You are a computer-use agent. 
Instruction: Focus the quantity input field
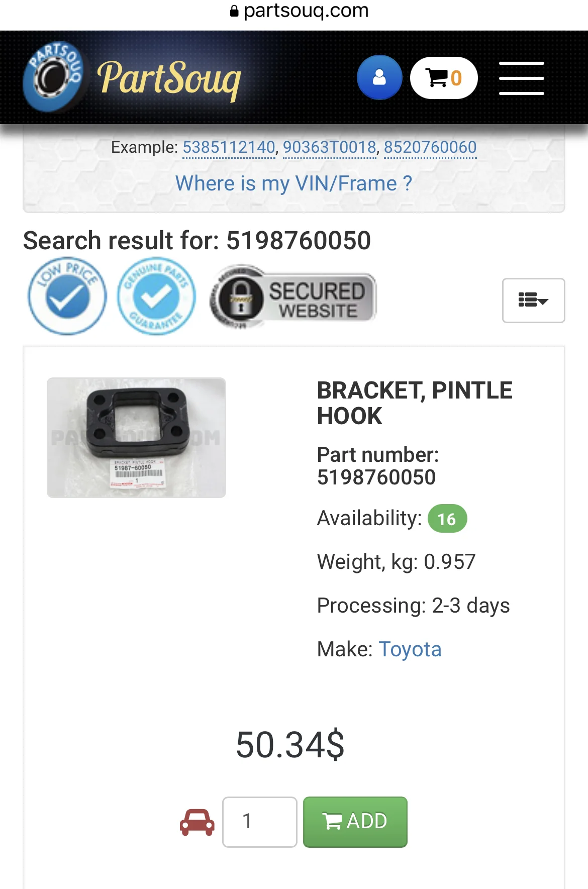260,822
